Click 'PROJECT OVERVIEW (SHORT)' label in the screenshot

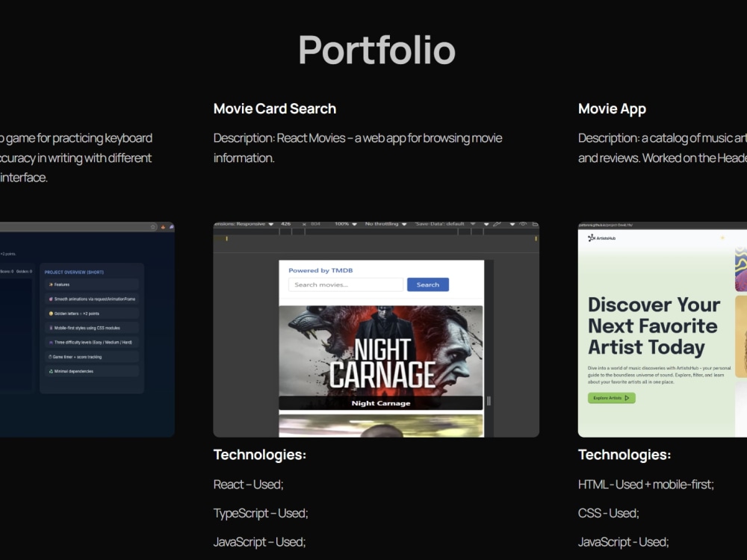click(74, 273)
